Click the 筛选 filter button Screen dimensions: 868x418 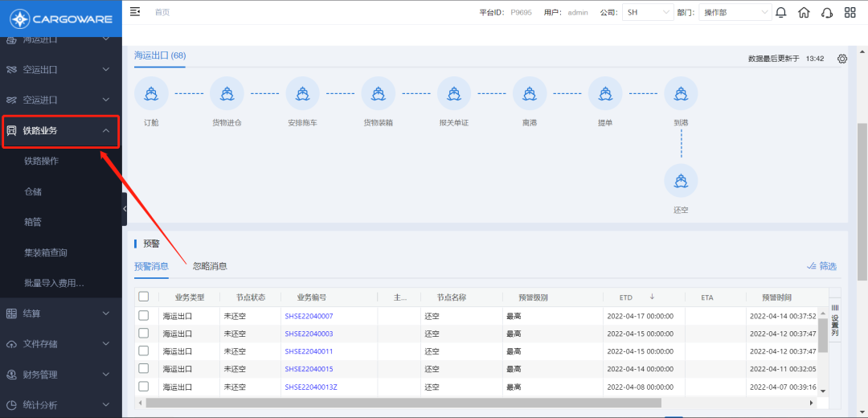point(821,266)
